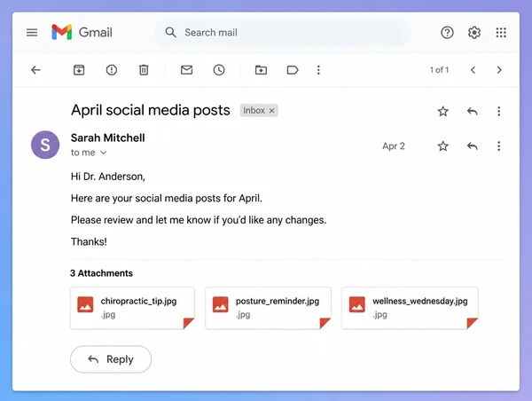Star the April social media posts thread
Screen dimensions: 532x401
coord(442,112)
